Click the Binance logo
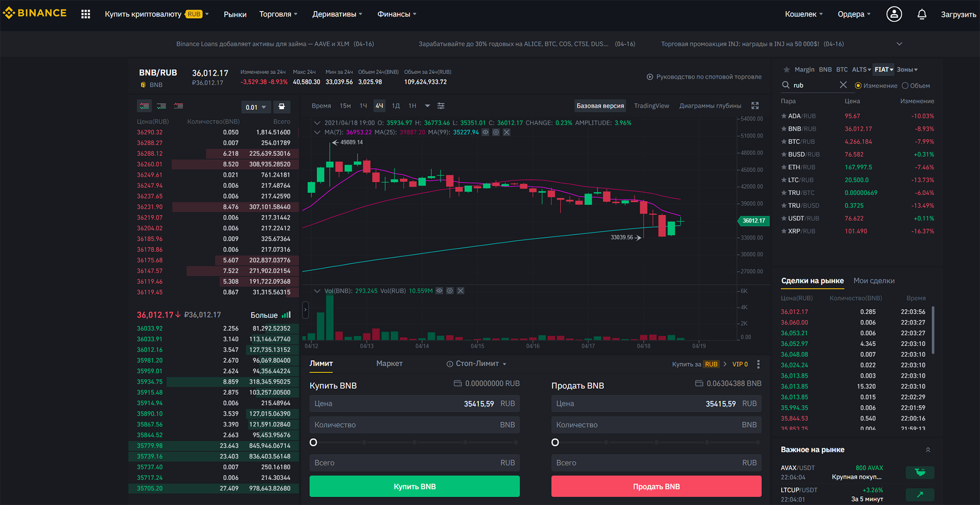The width and height of the screenshot is (980, 505). click(35, 13)
